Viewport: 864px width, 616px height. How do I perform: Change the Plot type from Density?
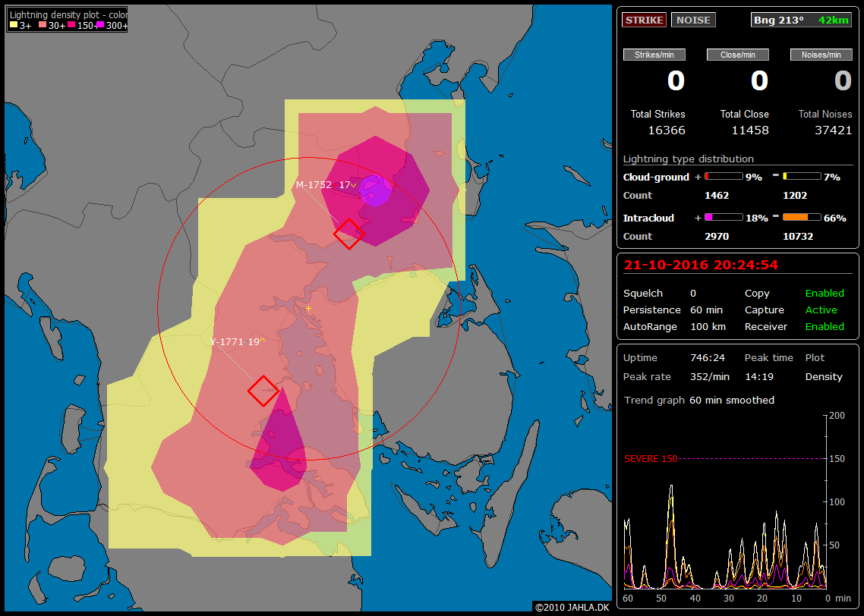tap(824, 376)
